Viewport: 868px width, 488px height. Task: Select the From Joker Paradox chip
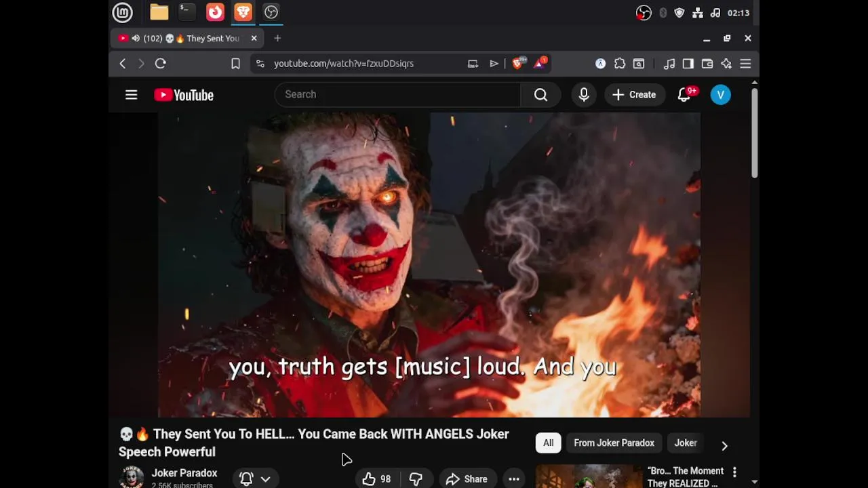pyautogui.click(x=614, y=443)
